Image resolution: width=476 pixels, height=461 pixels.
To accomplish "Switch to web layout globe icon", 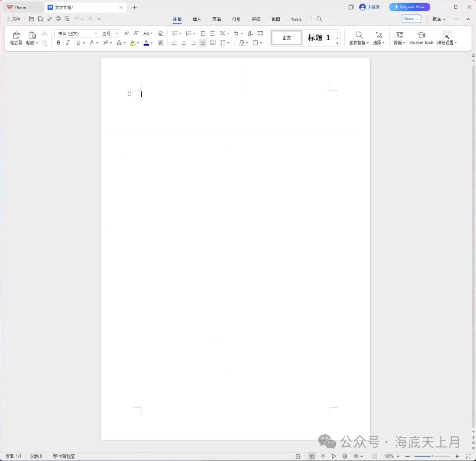I will point(345,456).
